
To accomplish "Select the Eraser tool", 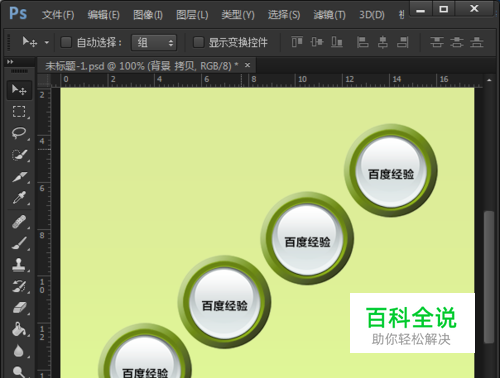I will click(19, 308).
